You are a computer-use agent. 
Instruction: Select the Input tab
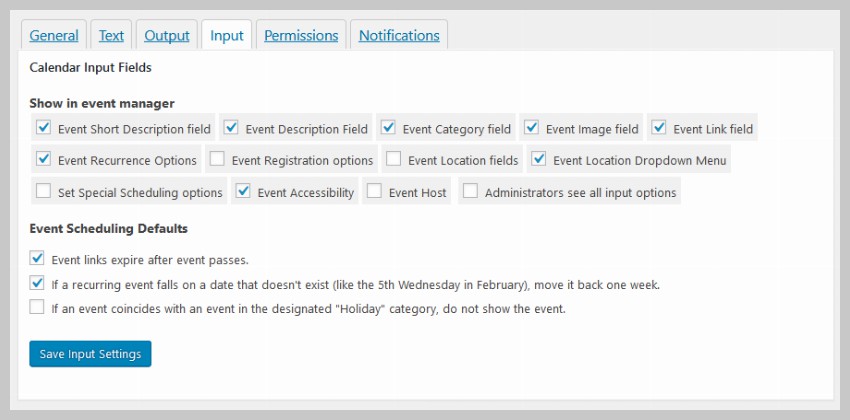(x=226, y=35)
